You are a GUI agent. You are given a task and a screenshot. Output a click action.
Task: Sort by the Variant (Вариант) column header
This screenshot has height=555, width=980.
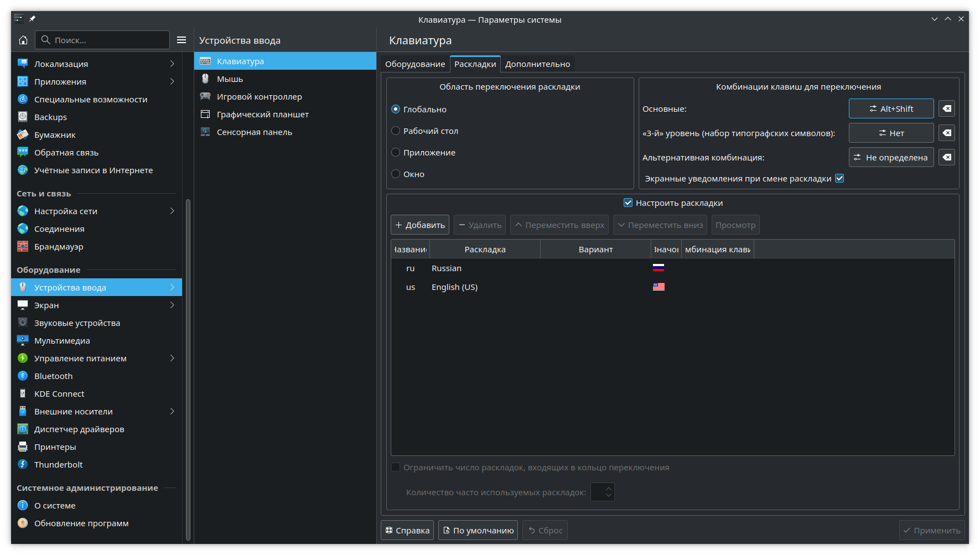pos(596,249)
